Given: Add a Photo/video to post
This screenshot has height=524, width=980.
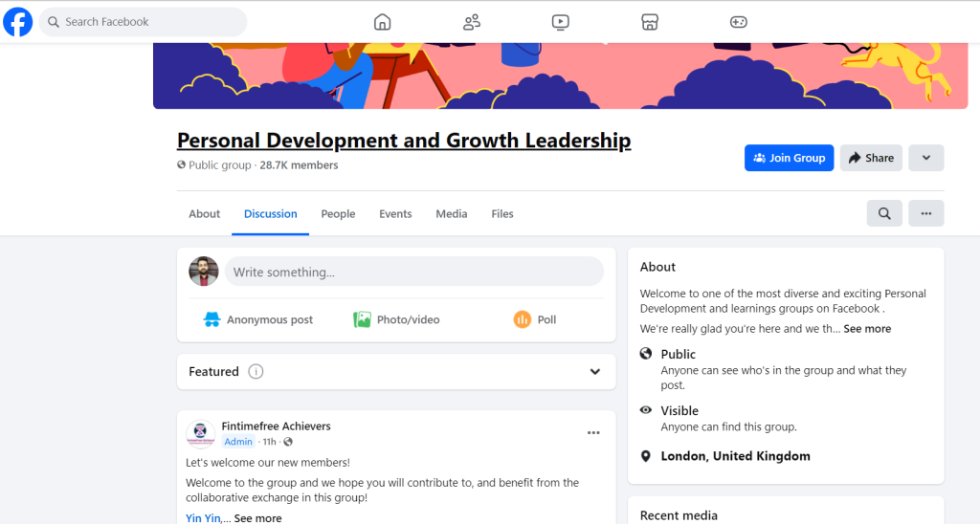Looking at the screenshot, I should pyautogui.click(x=396, y=319).
